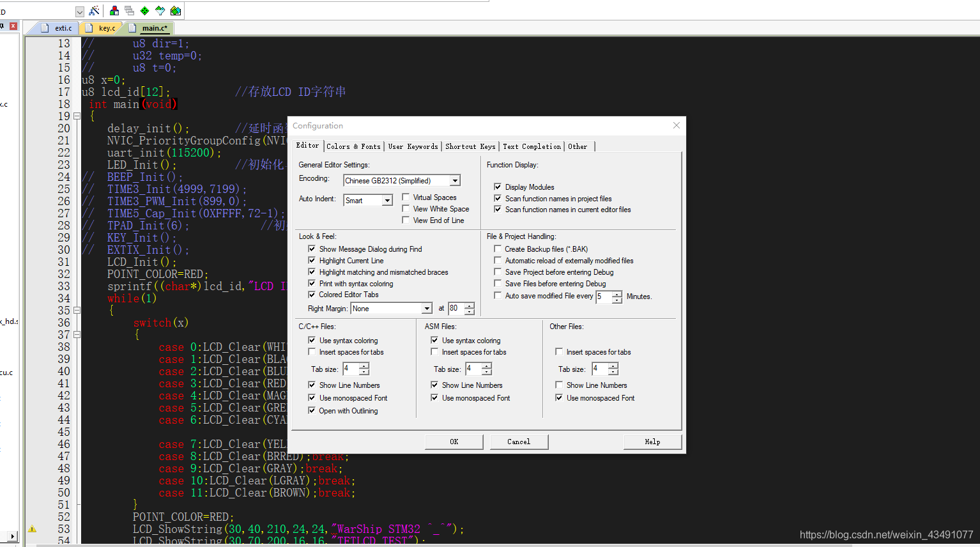Click the Other Files Tab size stepper

[x=613, y=369]
